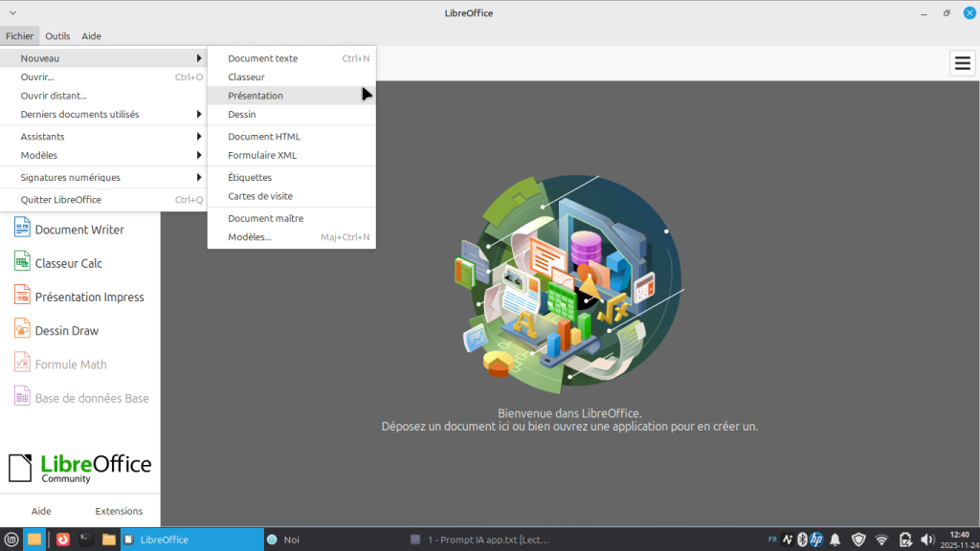980x551 pixels.
Task: Click the Dessin Draw icon
Action: (x=22, y=330)
